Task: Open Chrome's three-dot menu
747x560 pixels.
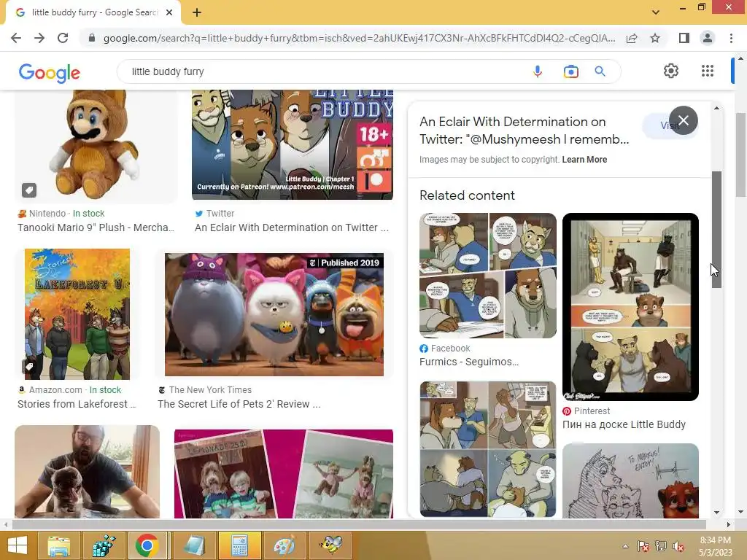Action: coord(731,38)
